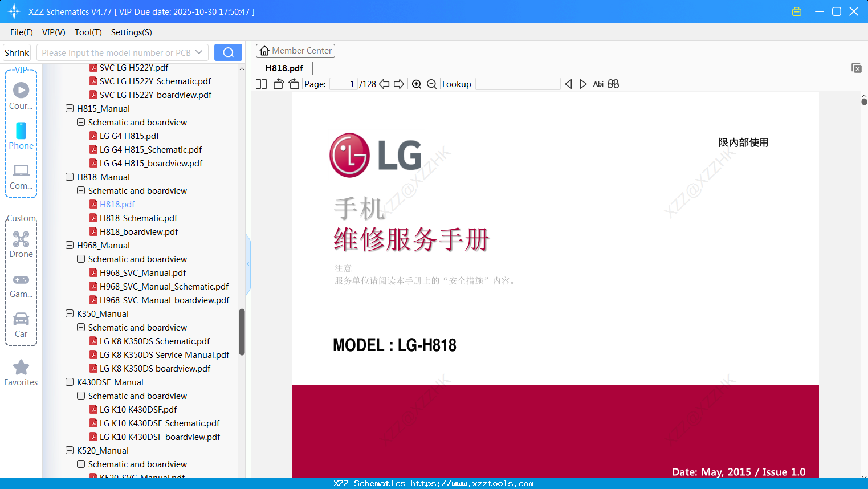
Task: Select the LG G4 H815_Schematic.pdf file
Action: [151, 149]
